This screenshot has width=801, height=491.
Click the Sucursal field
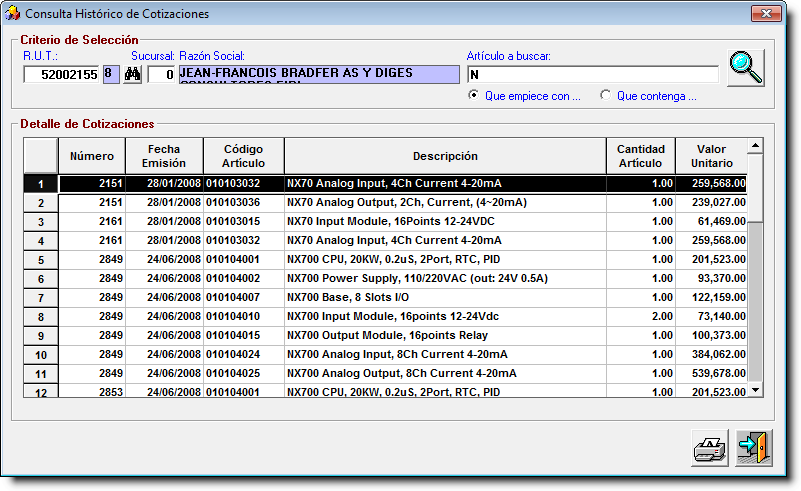[161, 75]
